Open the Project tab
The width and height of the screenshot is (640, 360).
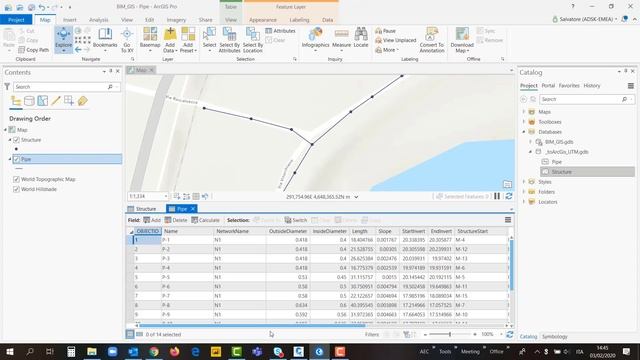coord(16,20)
